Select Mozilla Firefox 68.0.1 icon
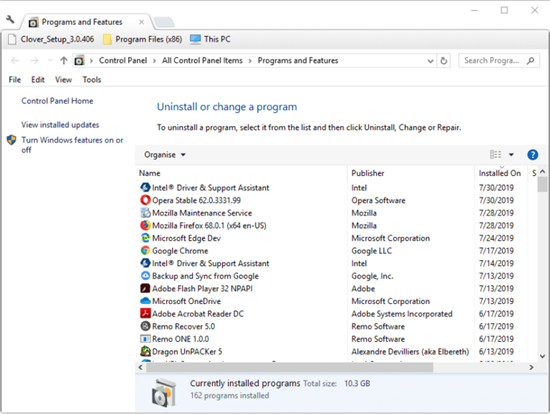 click(145, 225)
